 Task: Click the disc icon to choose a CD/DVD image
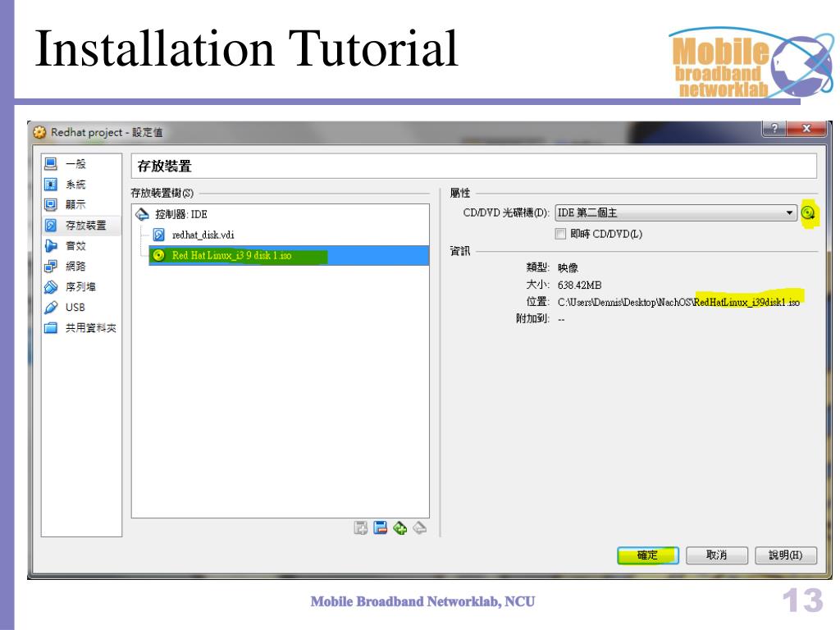point(808,213)
